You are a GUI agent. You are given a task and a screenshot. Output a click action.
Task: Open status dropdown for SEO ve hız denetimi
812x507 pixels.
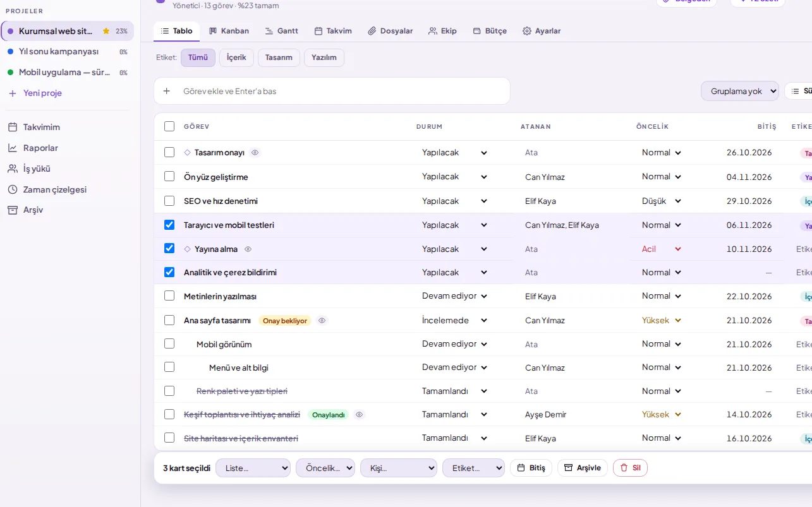point(455,201)
